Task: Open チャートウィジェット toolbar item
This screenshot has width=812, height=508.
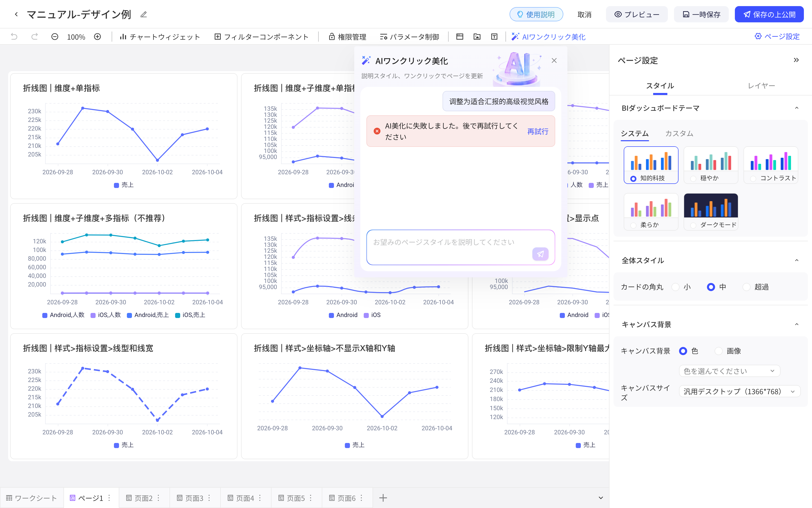Action: tap(160, 37)
